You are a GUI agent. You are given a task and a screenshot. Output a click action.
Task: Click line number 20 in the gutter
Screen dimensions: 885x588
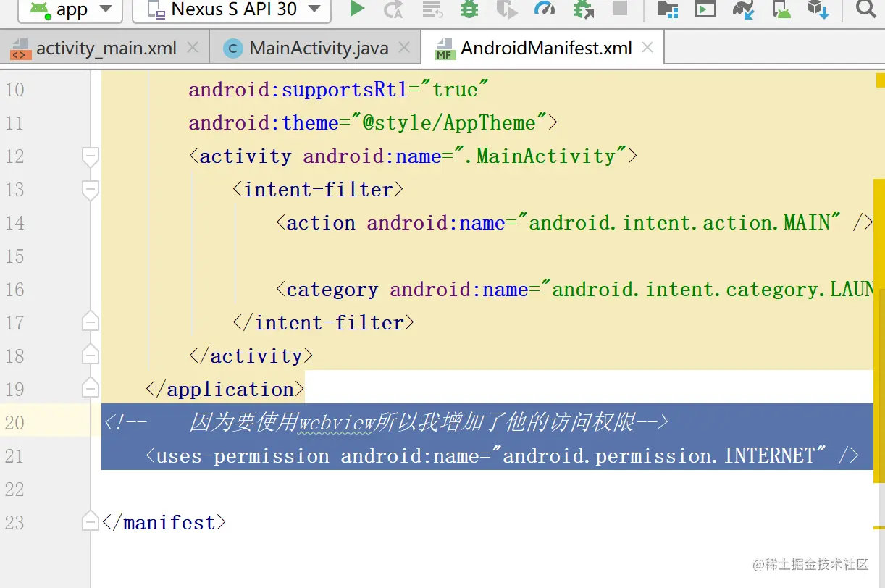point(14,422)
